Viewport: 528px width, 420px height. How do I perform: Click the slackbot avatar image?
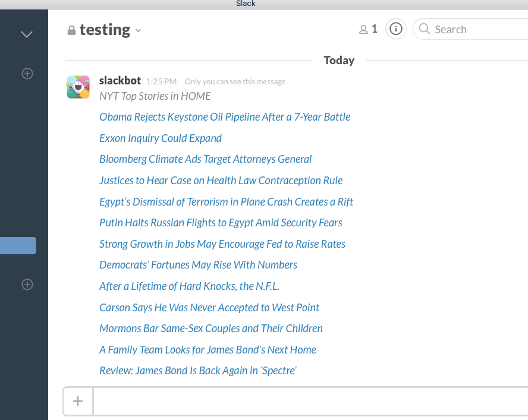pyautogui.click(x=78, y=87)
